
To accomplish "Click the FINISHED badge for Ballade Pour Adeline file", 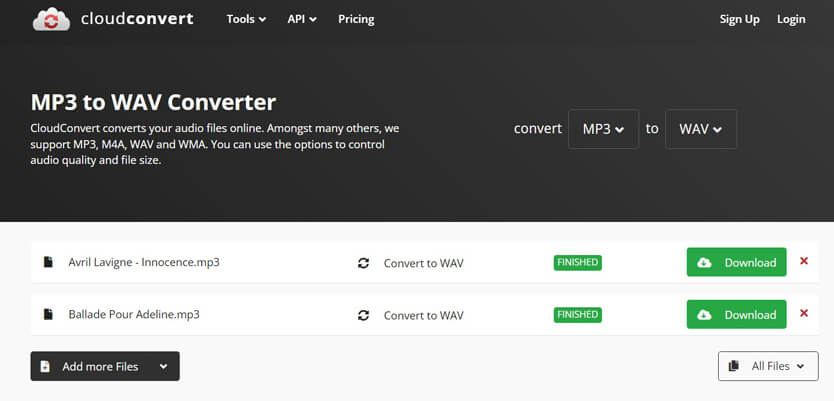I will [x=578, y=314].
